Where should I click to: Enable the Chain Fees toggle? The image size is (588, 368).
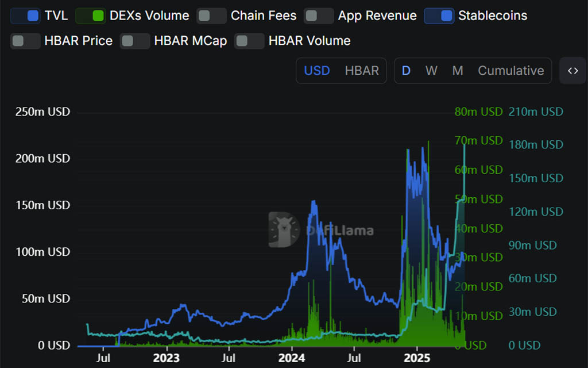click(211, 16)
